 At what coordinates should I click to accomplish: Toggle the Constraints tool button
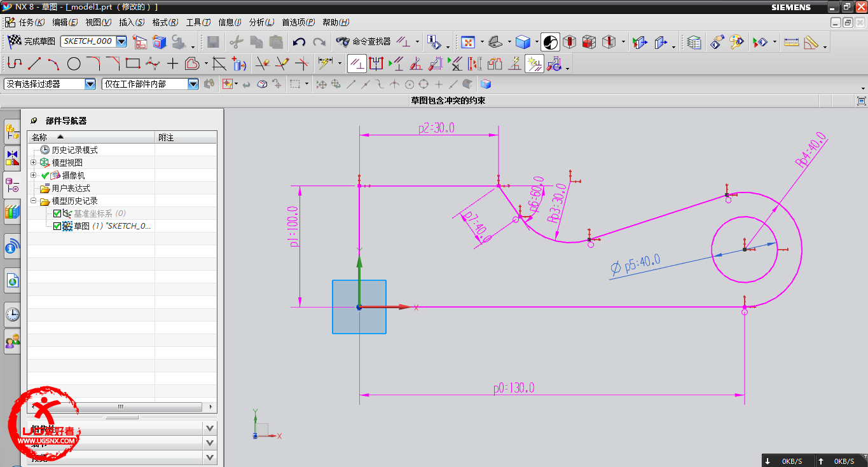pos(356,64)
